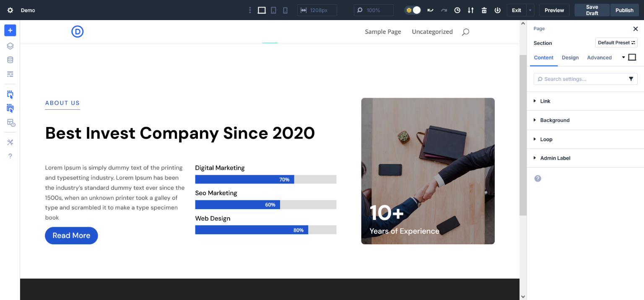Open the Layers panel icon
This screenshot has height=300, width=644.
tap(10, 46)
